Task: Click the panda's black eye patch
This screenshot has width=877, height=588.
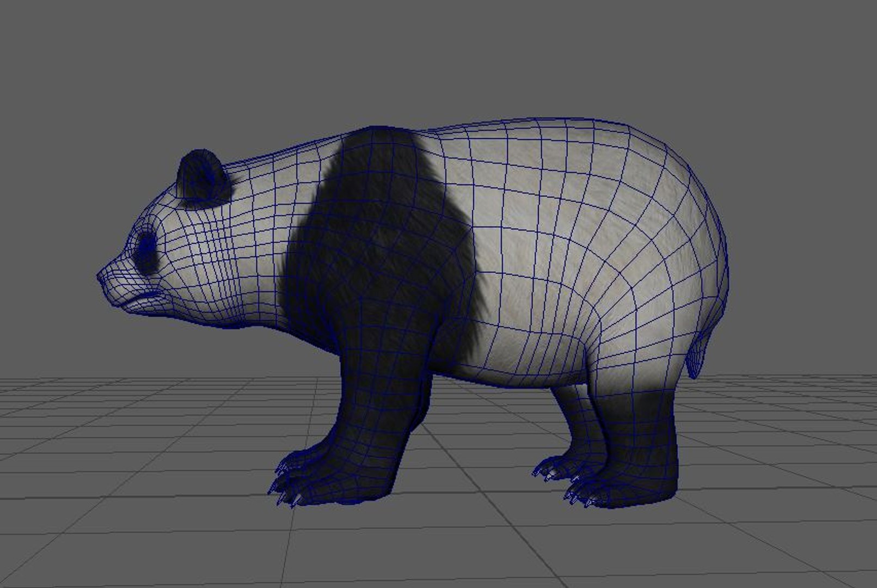Action: tap(148, 252)
